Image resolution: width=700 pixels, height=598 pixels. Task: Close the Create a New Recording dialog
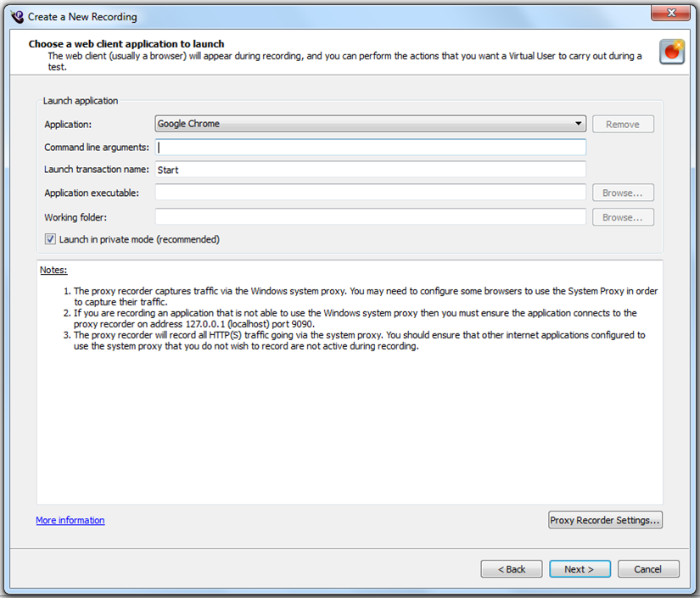(670, 12)
